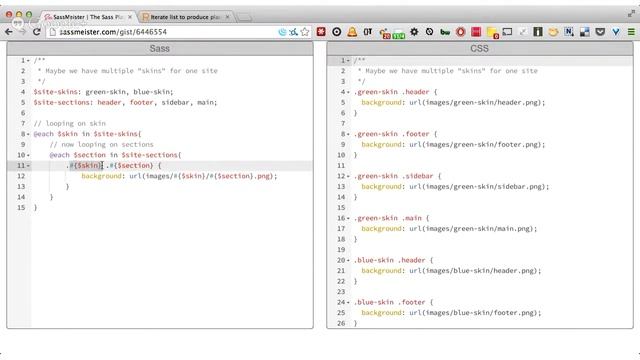Click the Sass background url line 12
The image size is (640, 360).
coord(179,176)
